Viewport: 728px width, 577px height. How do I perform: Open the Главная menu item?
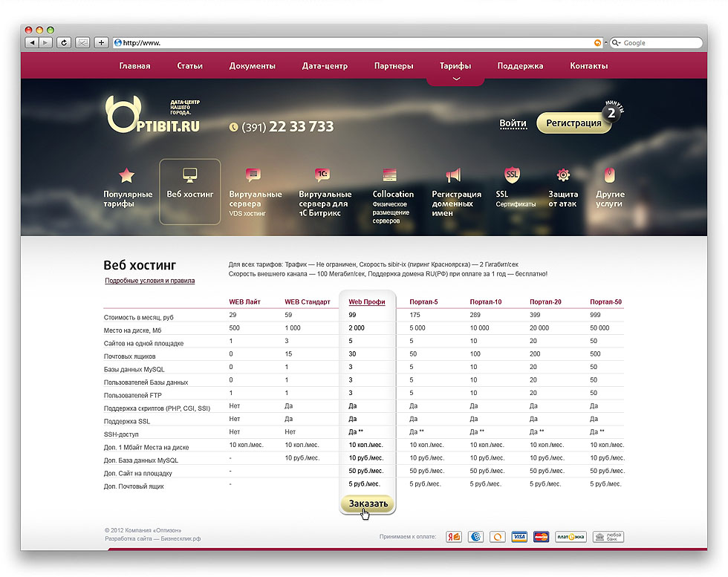[134, 66]
